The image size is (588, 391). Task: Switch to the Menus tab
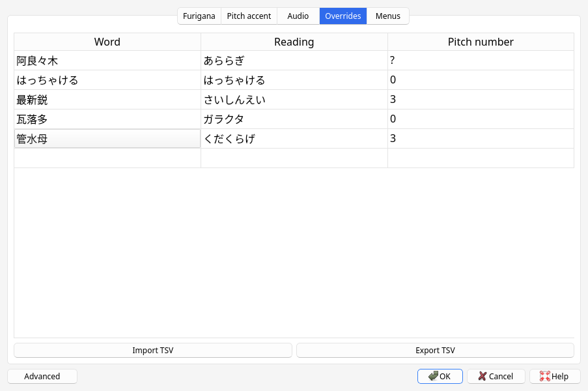point(387,16)
